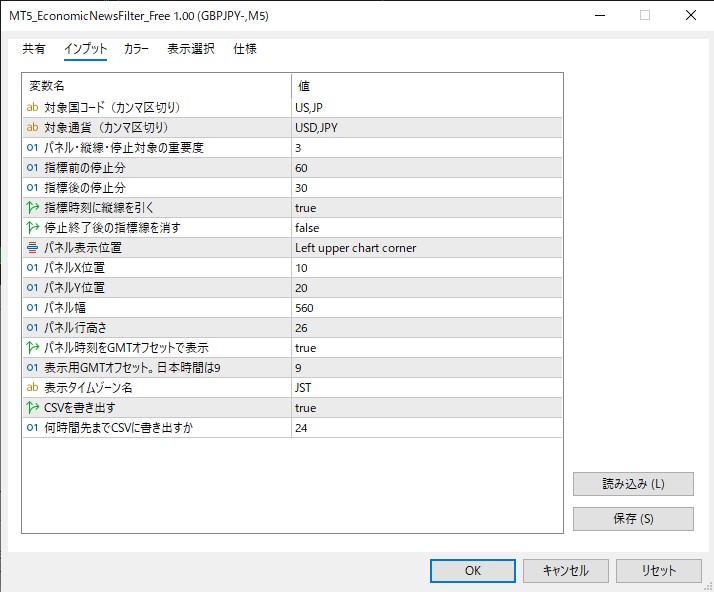Click the 01 icon beside パネル・縦線・停止対象の重要度
Viewport: 714px width, 592px height.
[x=32, y=147]
